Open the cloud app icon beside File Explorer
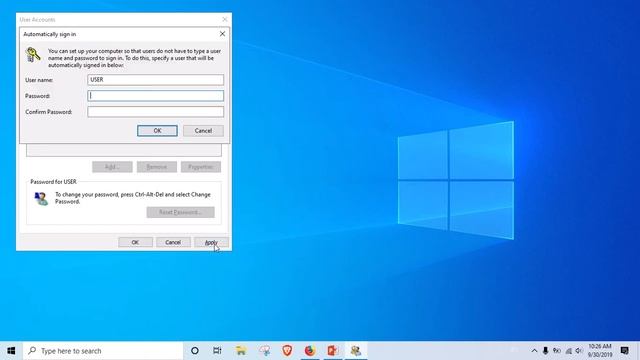The image size is (640, 360). (x=264, y=351)
